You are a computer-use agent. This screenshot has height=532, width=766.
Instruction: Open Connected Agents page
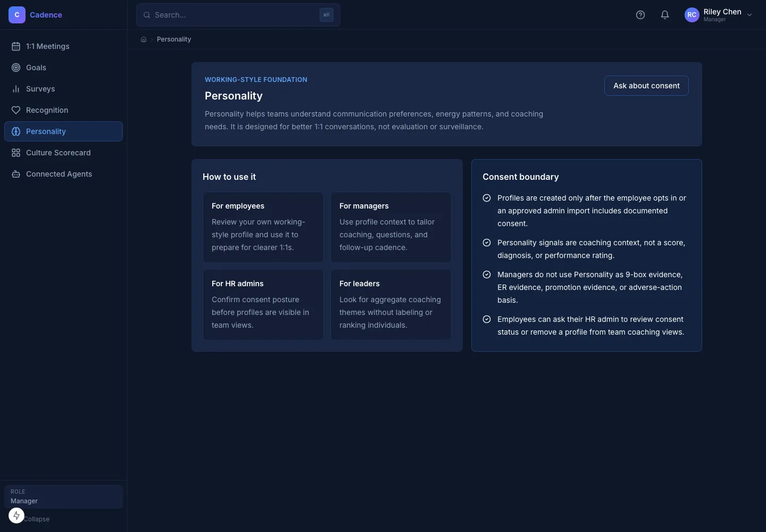pos(63,174)
